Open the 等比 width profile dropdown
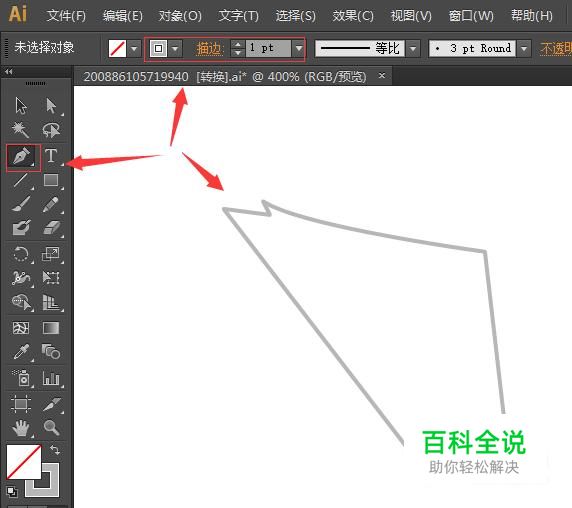This screenshot has width=572, height=508. coord(413,49)
